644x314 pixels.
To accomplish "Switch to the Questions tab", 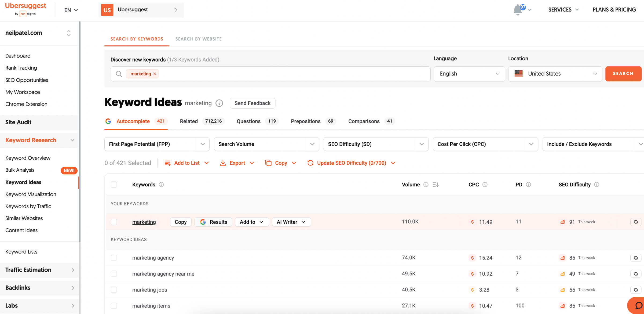I will tap(248, 121).
